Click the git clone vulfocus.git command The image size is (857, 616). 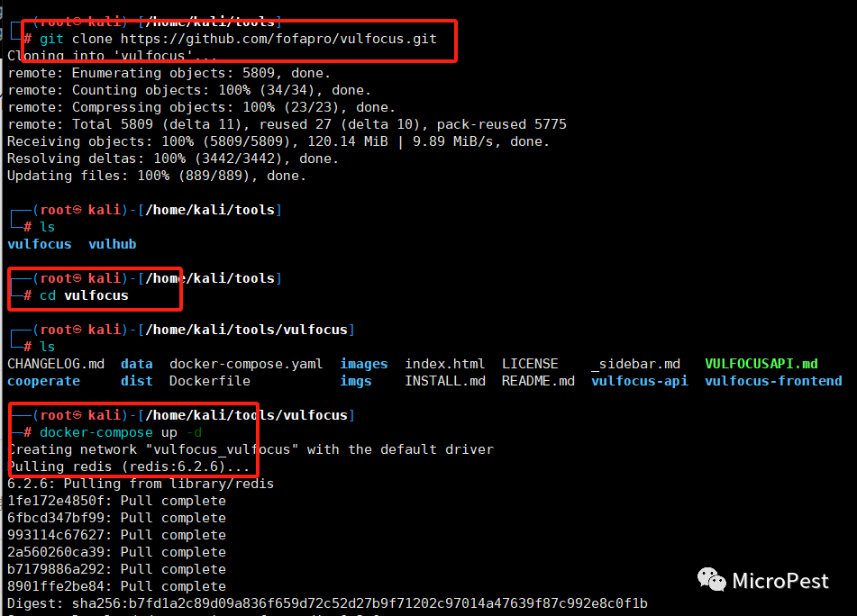[x=238, y=39]
